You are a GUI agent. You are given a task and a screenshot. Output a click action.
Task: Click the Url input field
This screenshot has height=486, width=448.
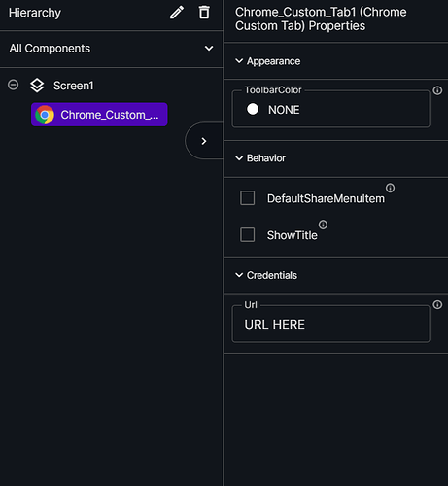[x=331, y=325]
